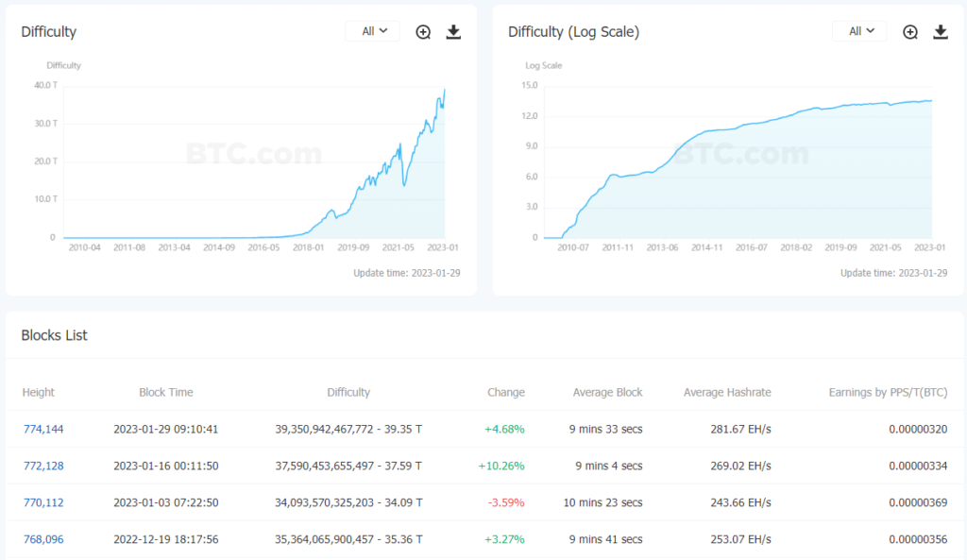The width and height of the screenshot is (967, 560).
Task: Click the Block Time column header
Action: [166, 392]
